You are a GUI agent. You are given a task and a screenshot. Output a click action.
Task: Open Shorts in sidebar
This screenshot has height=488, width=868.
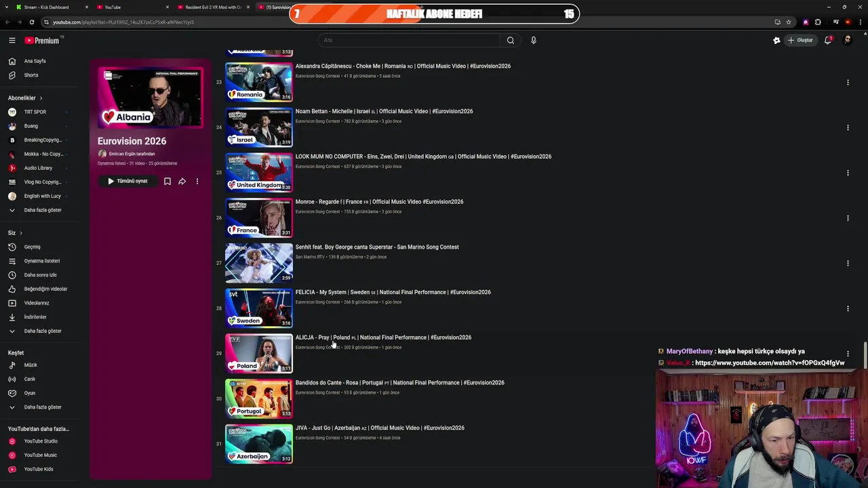(x=31, y=75)
